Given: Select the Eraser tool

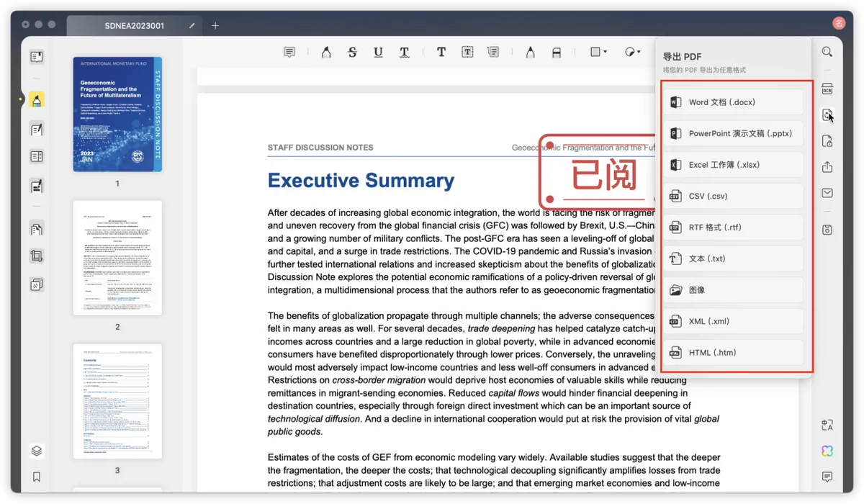Looking at the screenshot, I should click(557, 53).
